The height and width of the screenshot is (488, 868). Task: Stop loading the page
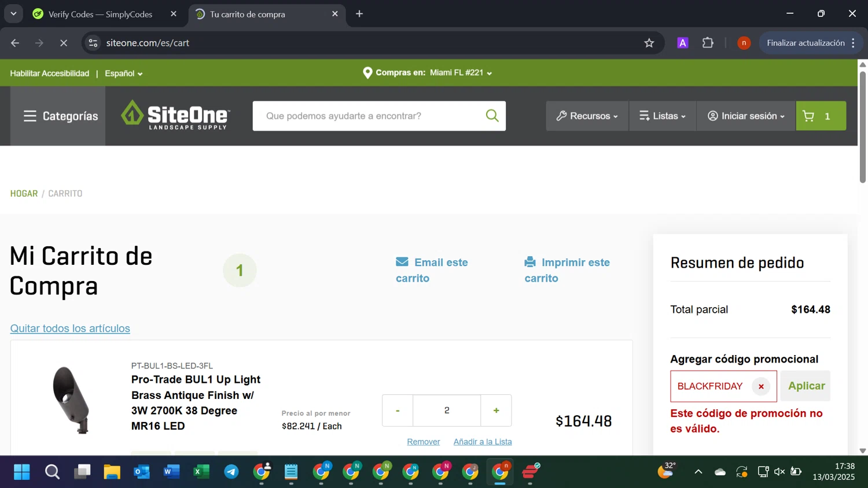tap(64, 43)
